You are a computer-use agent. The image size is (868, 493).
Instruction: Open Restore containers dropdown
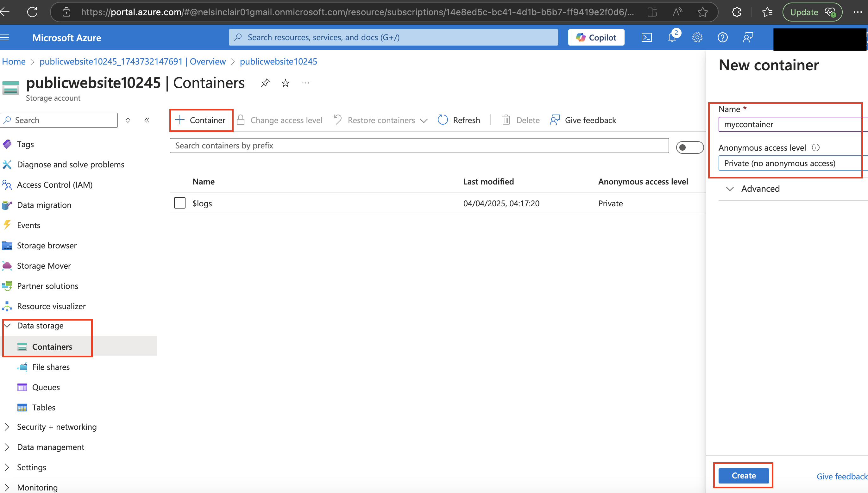381,120
